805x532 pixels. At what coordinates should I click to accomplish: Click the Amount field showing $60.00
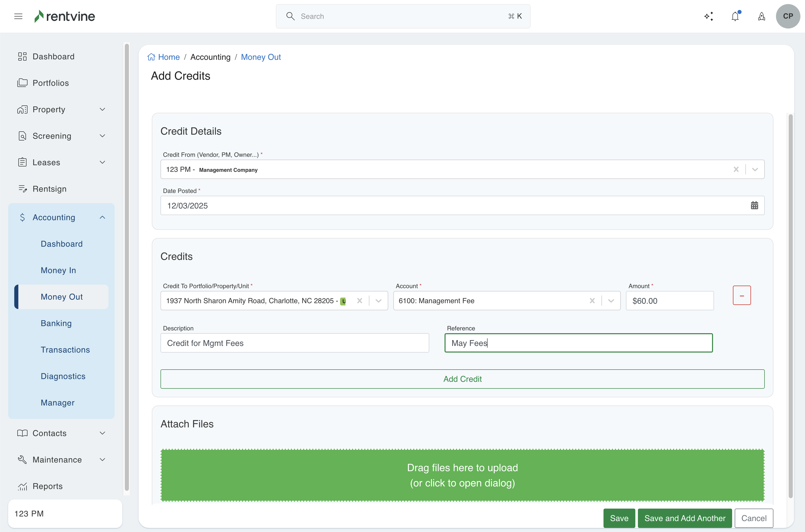coord(669,301)
